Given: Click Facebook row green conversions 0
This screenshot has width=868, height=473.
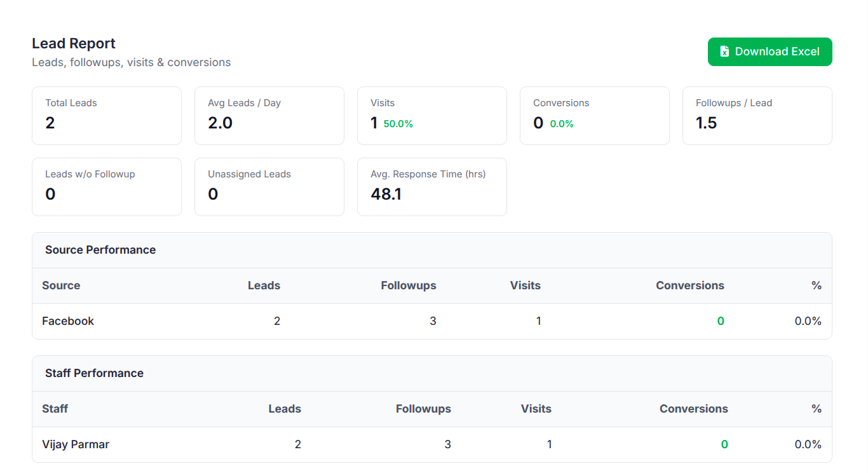Looking at the screenshot, I should pyautogui.click(x=721, y=321).
